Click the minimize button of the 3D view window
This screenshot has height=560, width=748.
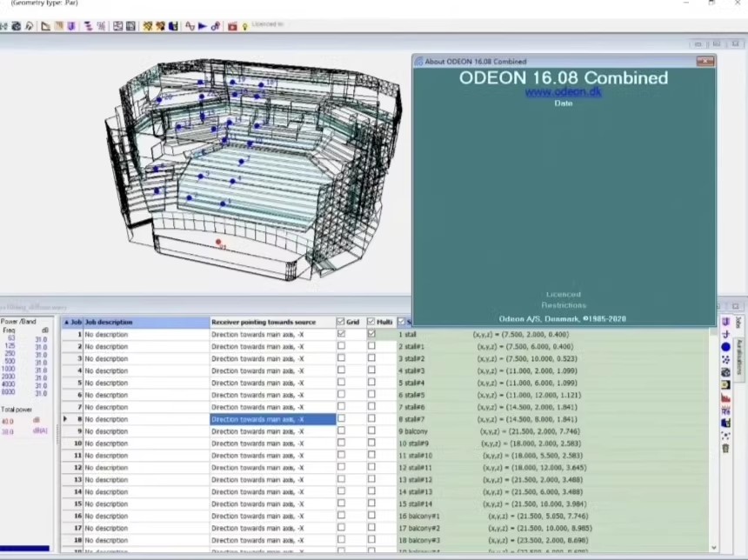click(x=698, y=43)
